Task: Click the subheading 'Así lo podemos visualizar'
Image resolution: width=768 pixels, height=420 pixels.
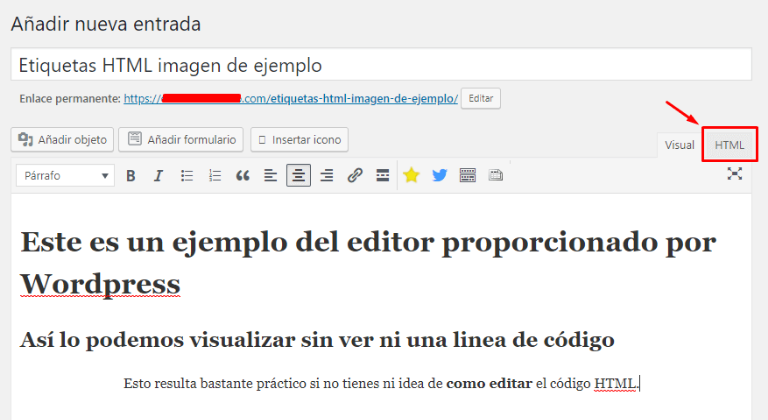Action: [x=317, y=340]
